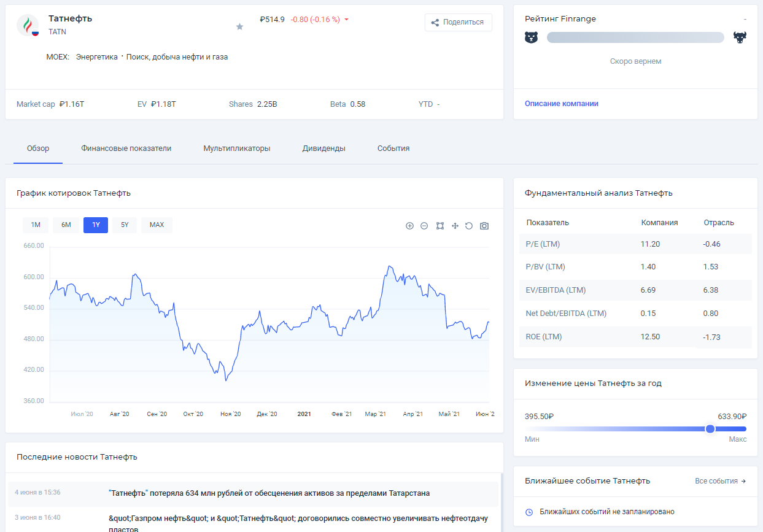Viewport: 763px width, 532px height.
Task: Switch to the Дивиденды tab
Action: click(x=323, y=148)
